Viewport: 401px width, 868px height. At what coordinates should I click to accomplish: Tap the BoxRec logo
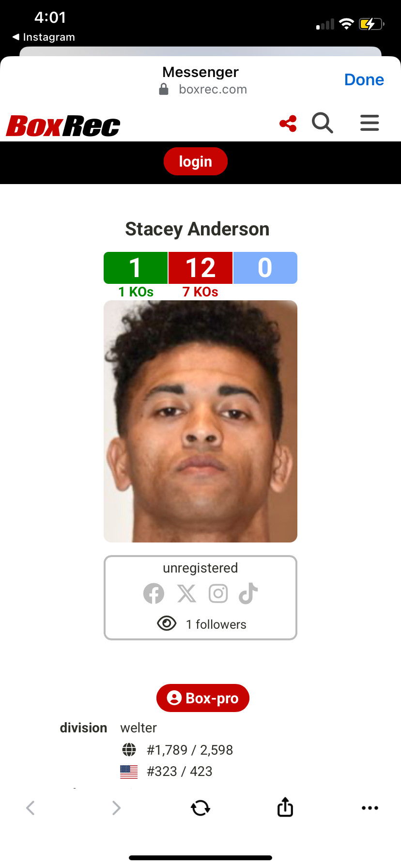click(x=63, y=126)
